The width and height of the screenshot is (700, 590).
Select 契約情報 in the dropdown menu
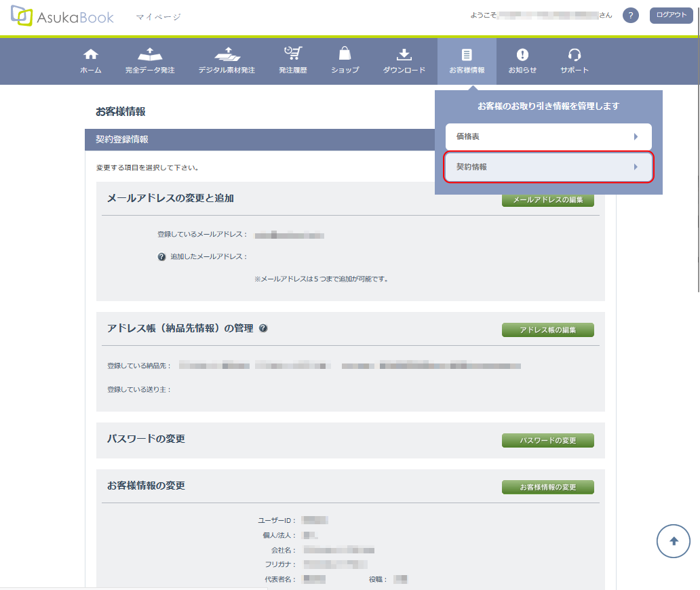tap(548, 167)
